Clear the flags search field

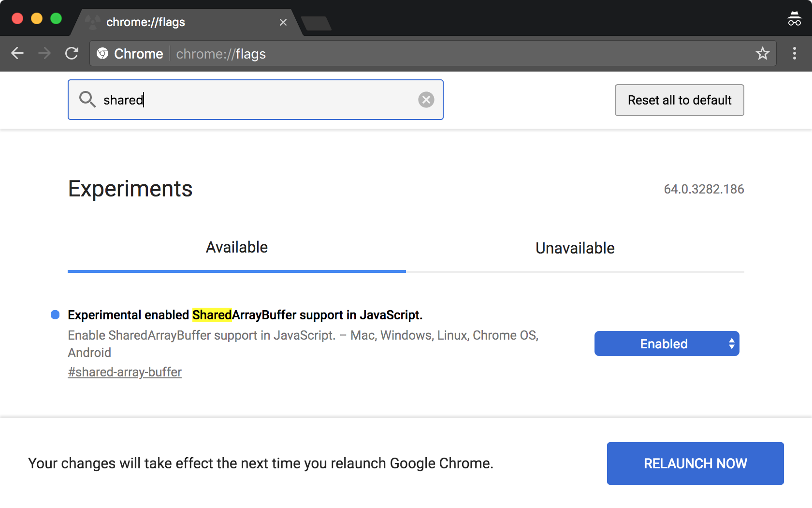click(426, 100)
